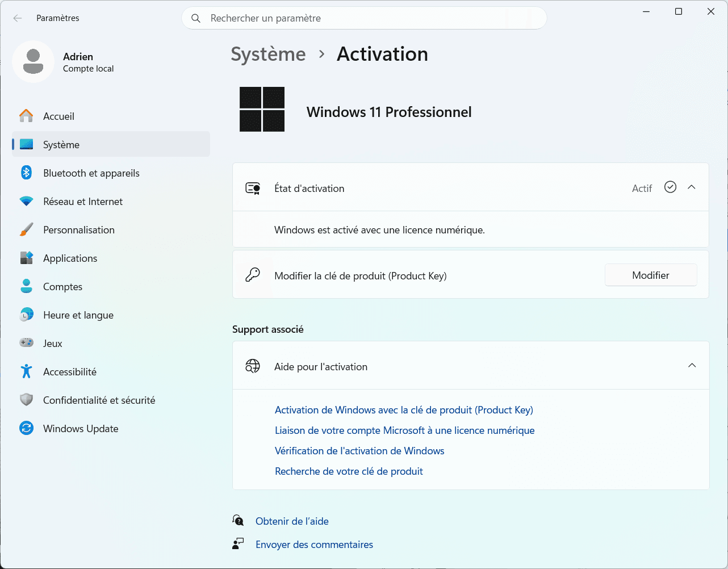Open Heure et langue

[111, 315]
